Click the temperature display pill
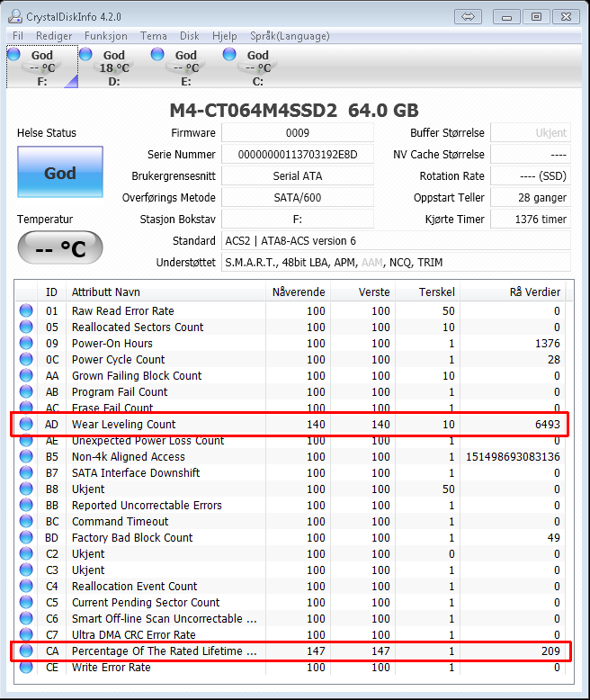Image resolution: width=590 pixels, height=700 pixels. [x=60, y=247]
